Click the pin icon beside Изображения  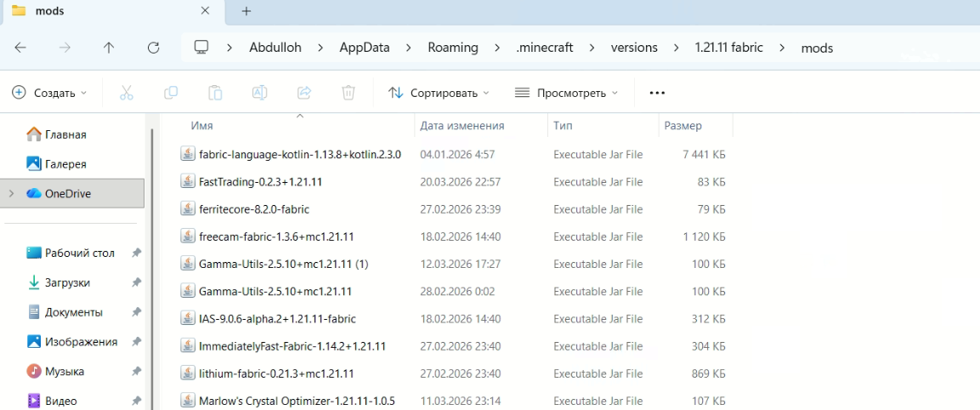pos(136,342)
